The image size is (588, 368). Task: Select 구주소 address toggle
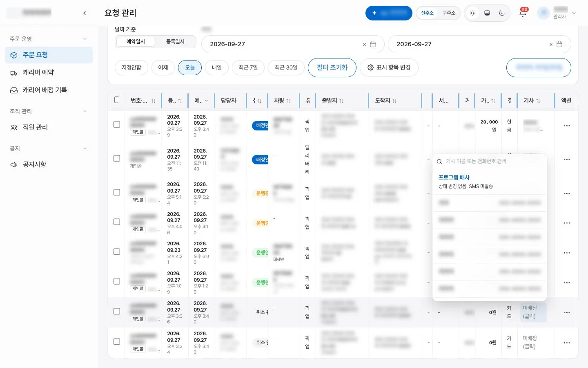pyautogui.click(x=449, y=13)
